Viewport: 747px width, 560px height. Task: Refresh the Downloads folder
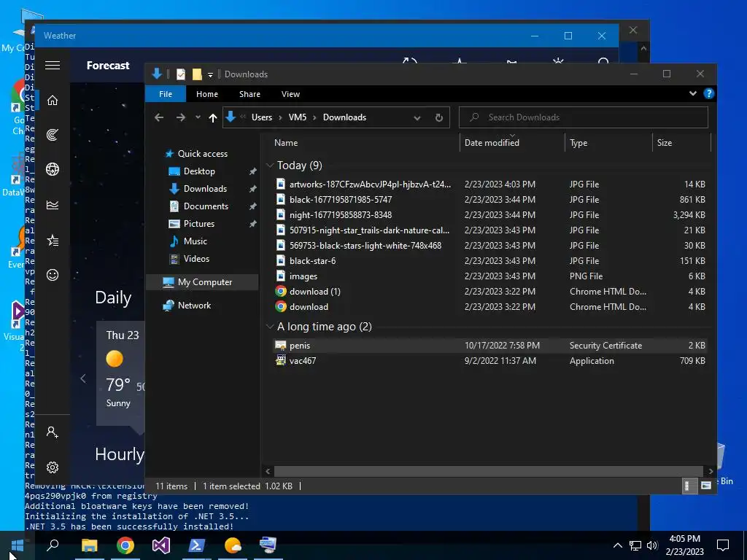(438, 117)
